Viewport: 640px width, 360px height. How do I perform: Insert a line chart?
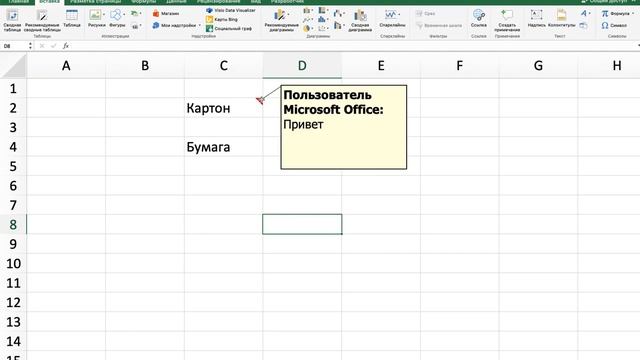(x=307, y=20)
